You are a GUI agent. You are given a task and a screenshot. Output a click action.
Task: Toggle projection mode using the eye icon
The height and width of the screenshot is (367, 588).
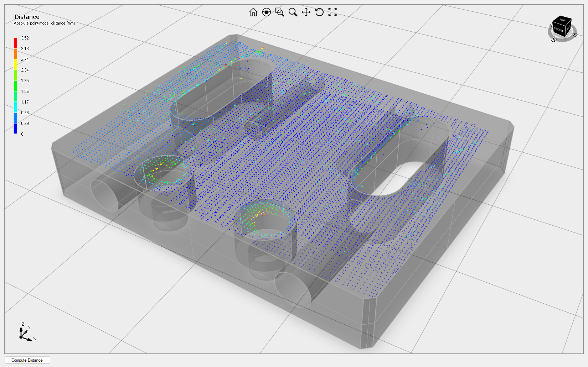(x=267, y=12)
